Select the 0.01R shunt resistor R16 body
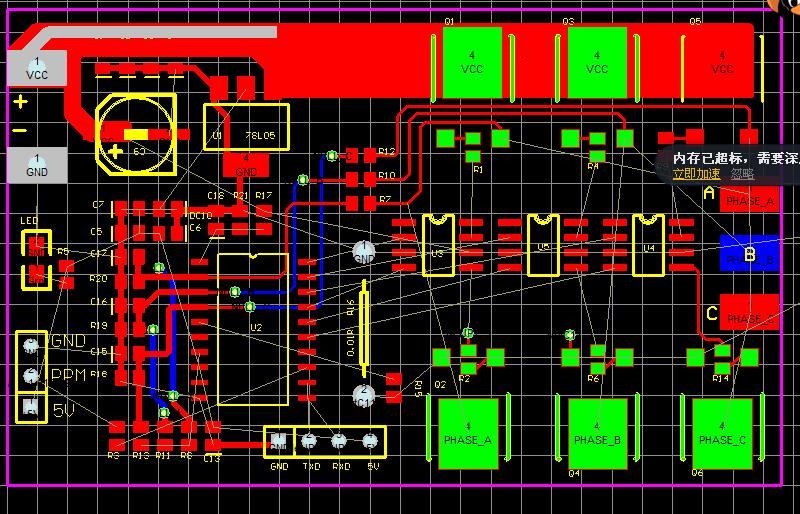Screen dimensions: 800x514 pos(364,328)
